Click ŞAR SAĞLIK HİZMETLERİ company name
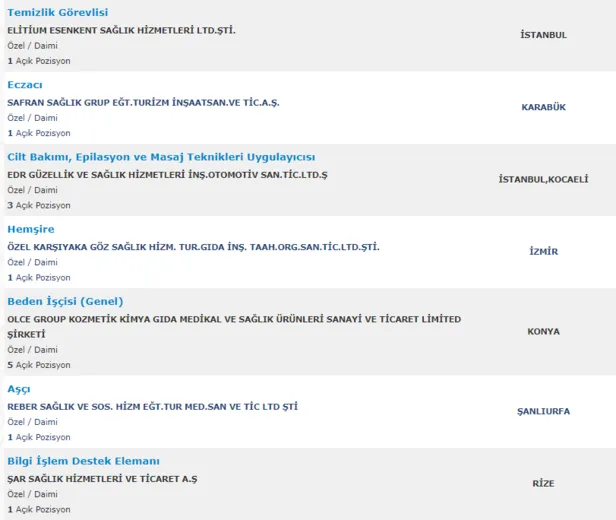Viewport: 616px width, 520px height. click(x=102, y=478)
